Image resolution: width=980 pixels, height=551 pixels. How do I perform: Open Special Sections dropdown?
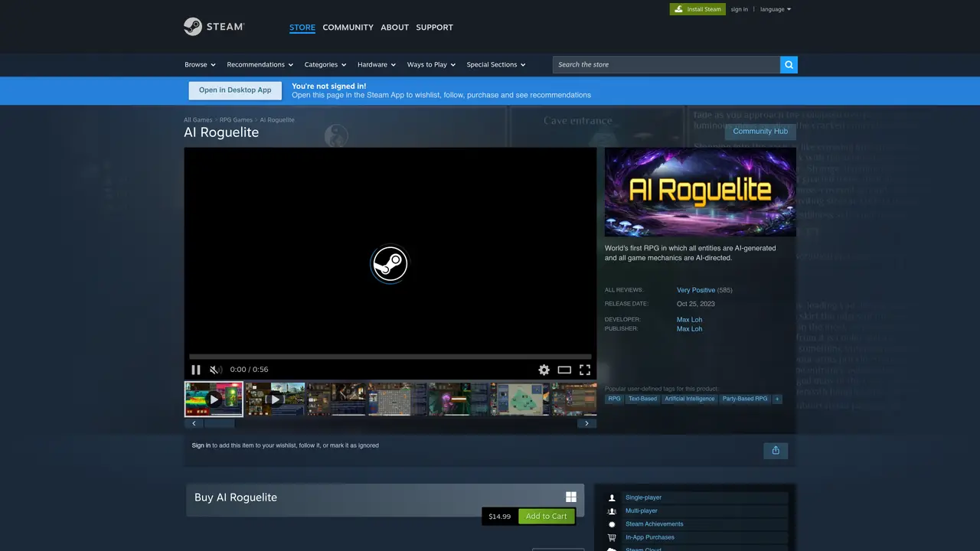point(496,64)
